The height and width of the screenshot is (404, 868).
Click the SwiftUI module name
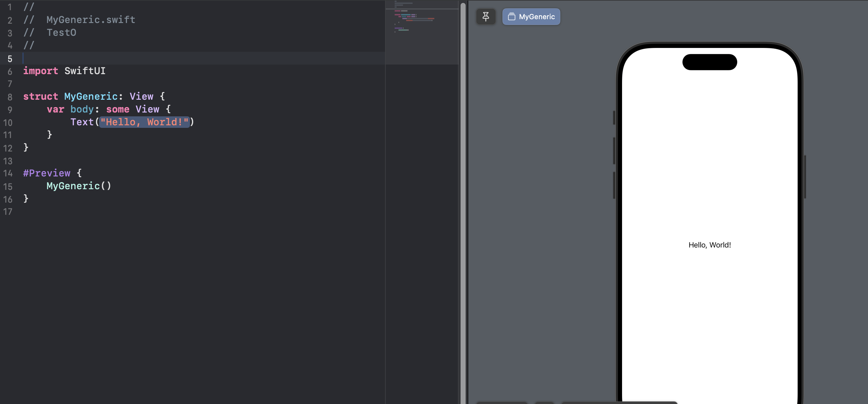point(84,71)
